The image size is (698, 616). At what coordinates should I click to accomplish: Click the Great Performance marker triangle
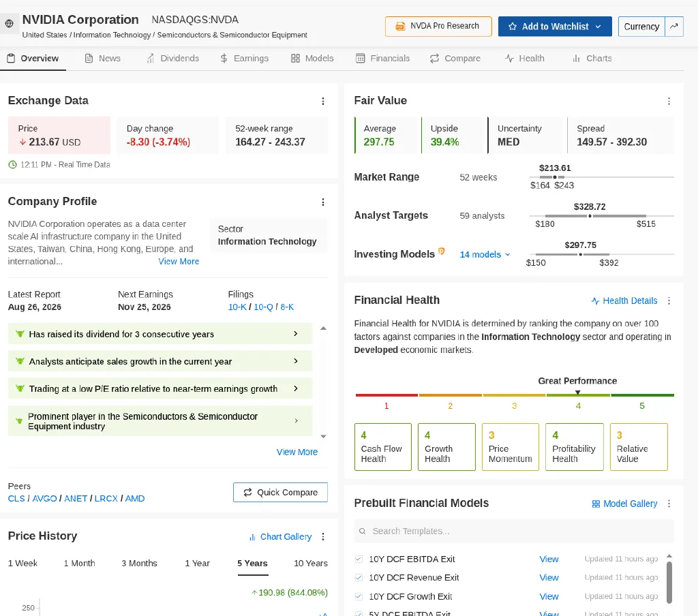[x=577, y=392]
